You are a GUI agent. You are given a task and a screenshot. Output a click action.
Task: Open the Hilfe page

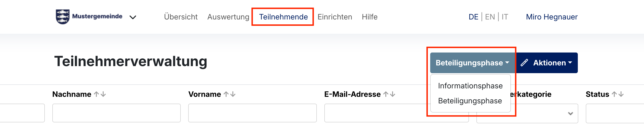click(369, 17)
